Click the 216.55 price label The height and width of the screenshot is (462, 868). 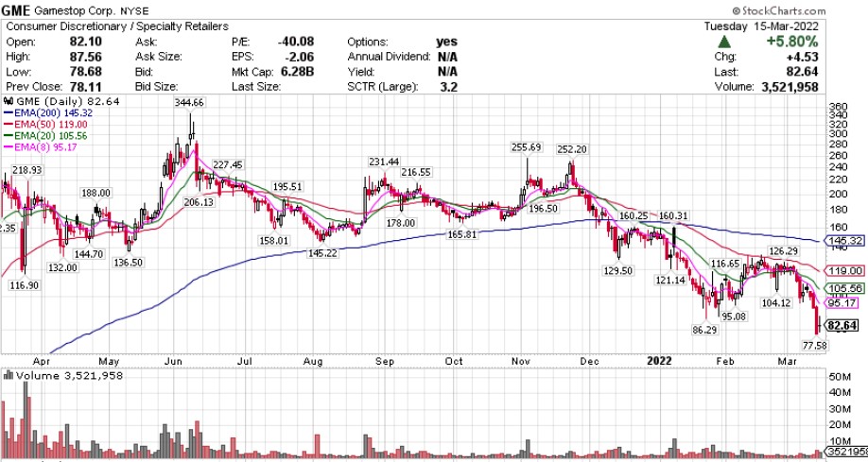point(415,173)
